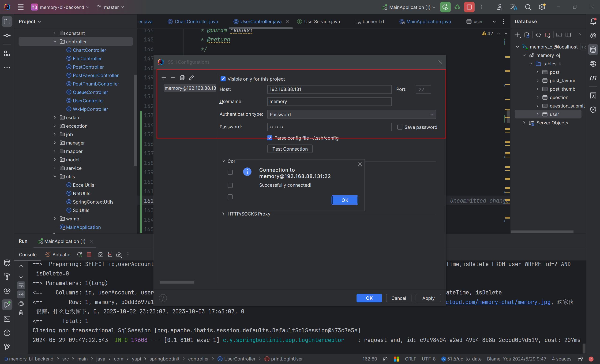Click Cancel in SSH Configurations dialog

399,298
